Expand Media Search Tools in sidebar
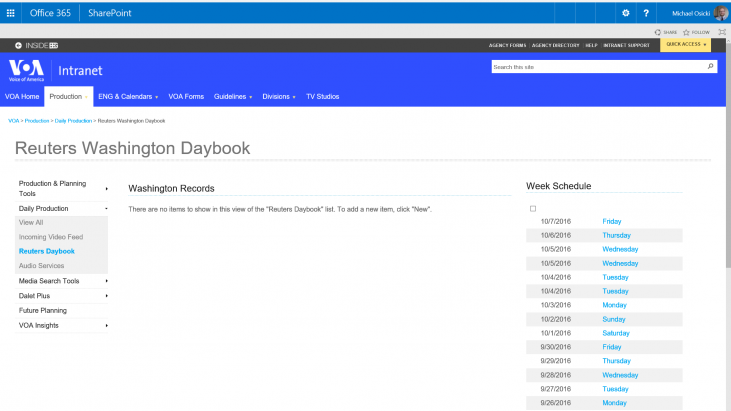 [x=62, y=281]
